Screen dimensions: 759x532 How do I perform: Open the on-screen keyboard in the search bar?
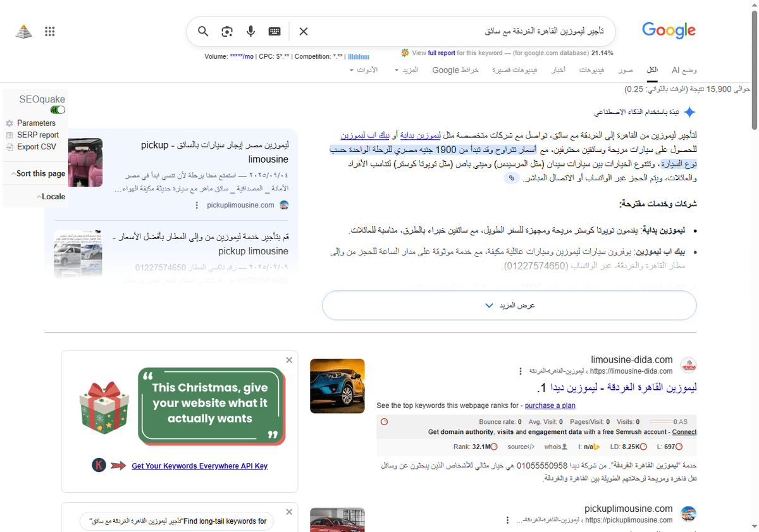pyautogui.click(x=274, y=31)
